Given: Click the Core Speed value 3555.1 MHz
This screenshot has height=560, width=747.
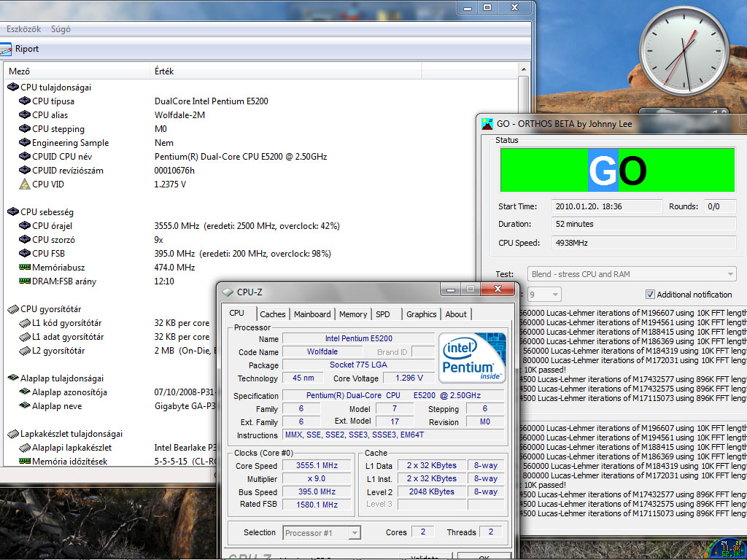Looking at the screenshot, I should pyautogui.click(x=317, y=465).
